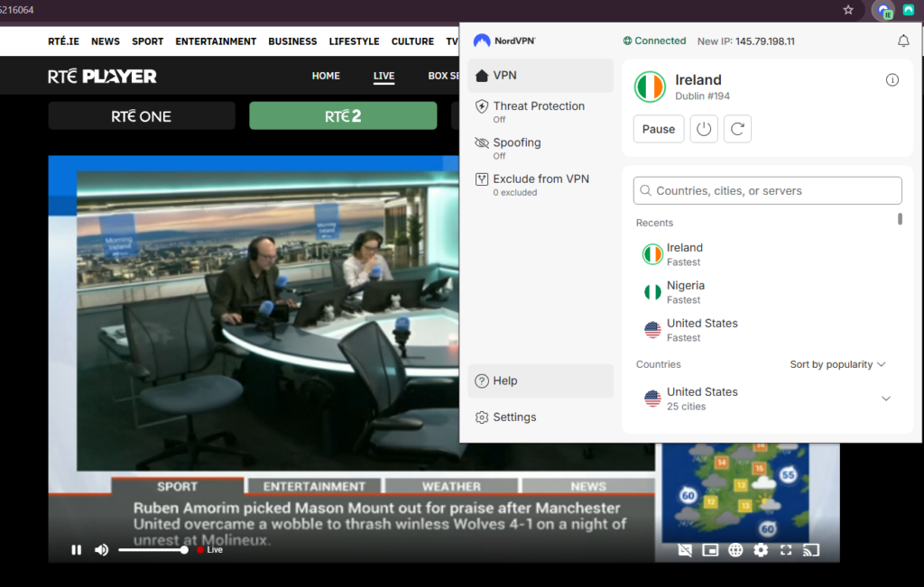Open the language globe icon in player
Viewport: 924px width, 587px height.
[x=735, y=550]
